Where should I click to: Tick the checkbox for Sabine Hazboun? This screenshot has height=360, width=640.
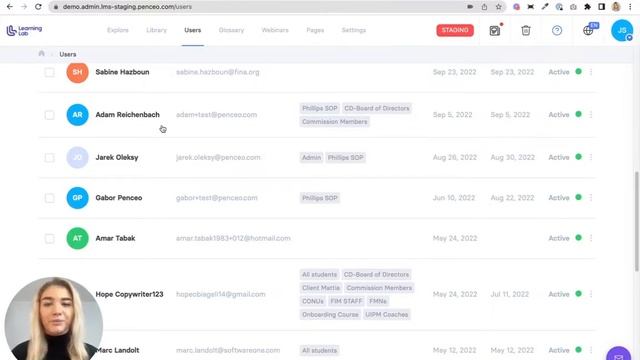point(49,72)
